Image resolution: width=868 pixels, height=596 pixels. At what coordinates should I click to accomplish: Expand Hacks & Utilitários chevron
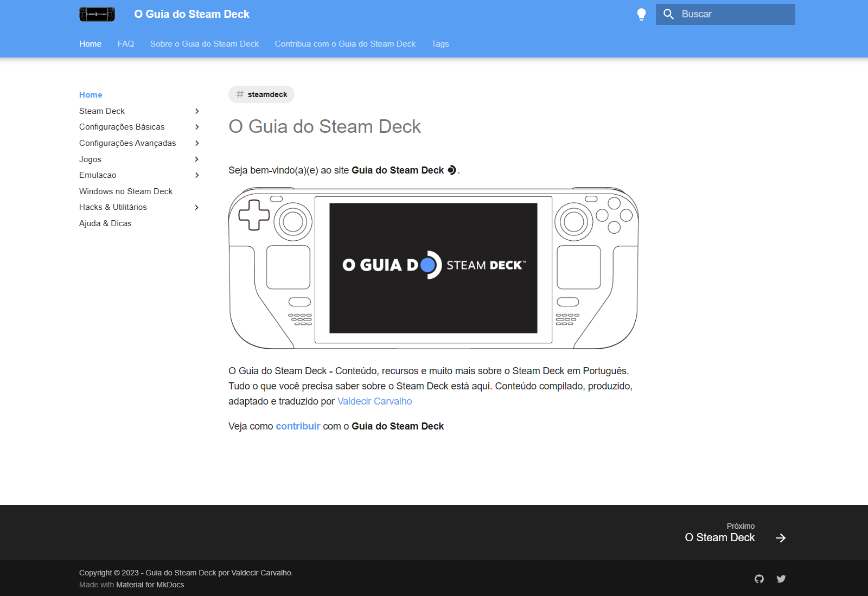click(197, 207)
